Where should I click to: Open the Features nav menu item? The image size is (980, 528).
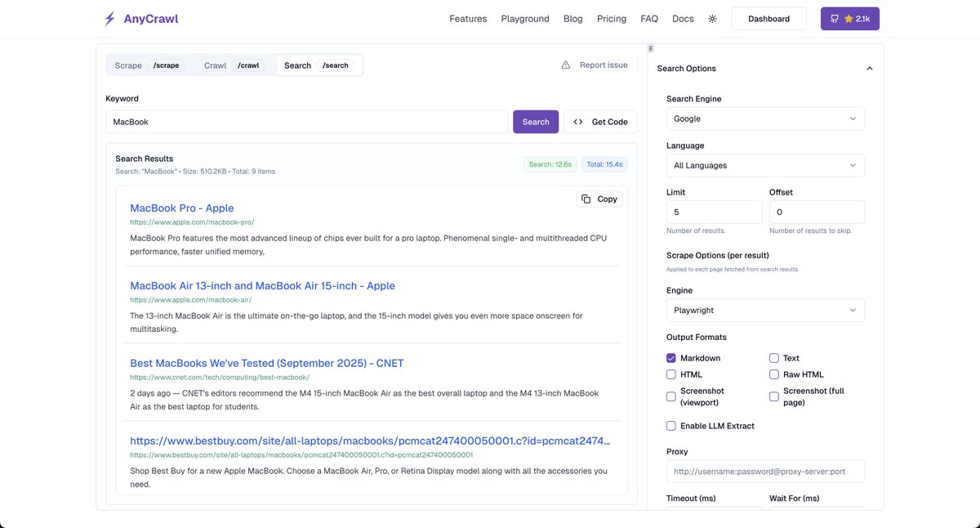(x=468, y=19)
